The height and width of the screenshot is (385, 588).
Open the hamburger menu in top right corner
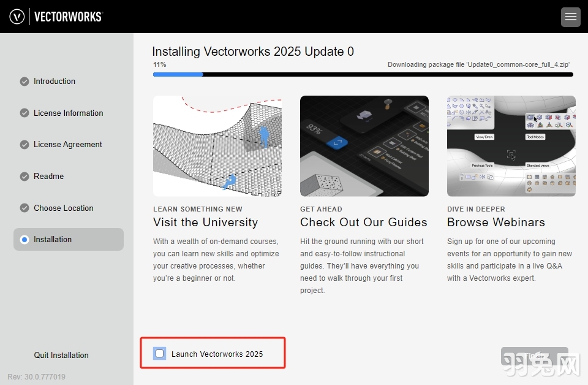[x=570, y=17]
